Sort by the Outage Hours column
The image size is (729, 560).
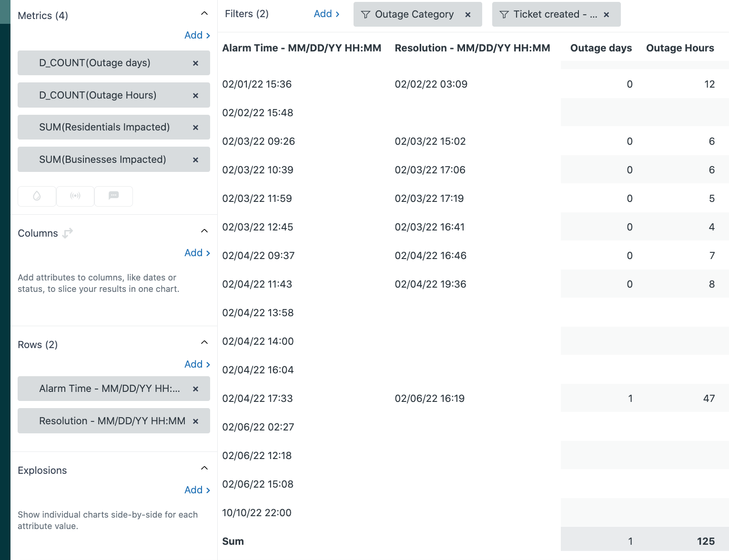[x=680, y=48]
